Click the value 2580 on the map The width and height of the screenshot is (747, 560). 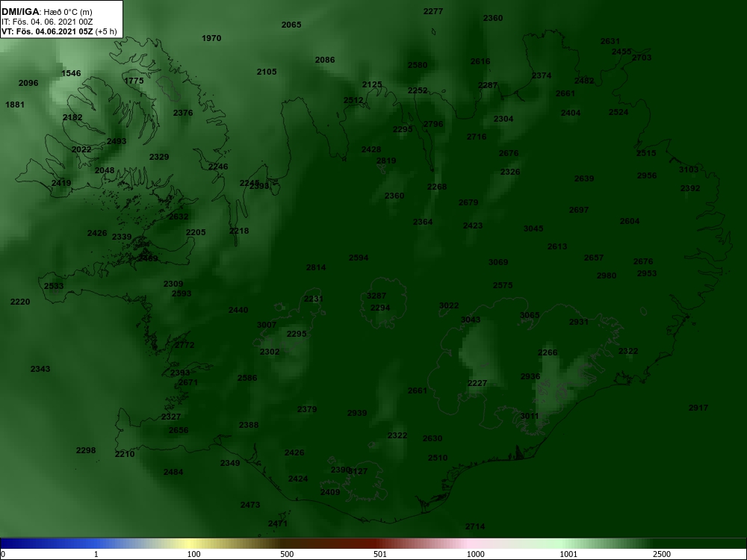click(x=418, y=65)
